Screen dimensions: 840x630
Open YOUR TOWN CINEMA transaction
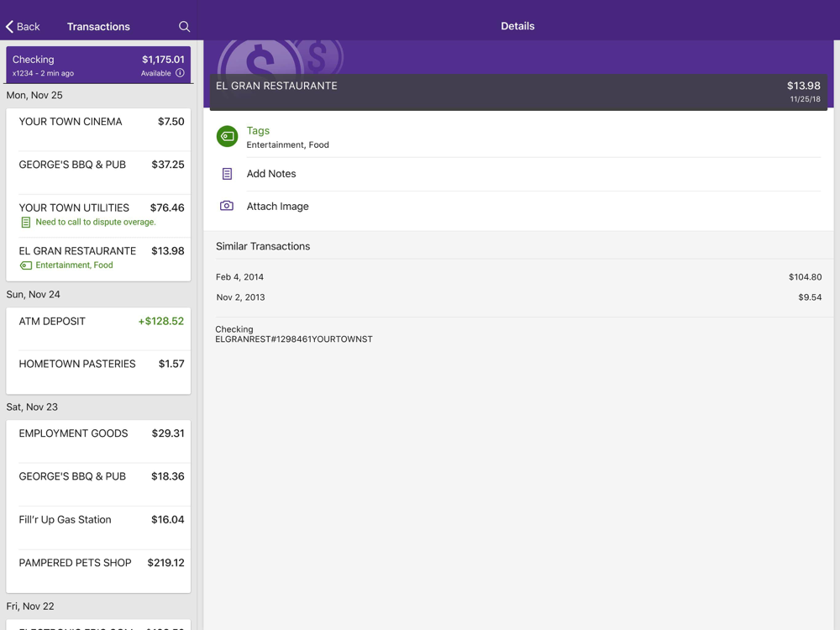click(x=98, y=129)
